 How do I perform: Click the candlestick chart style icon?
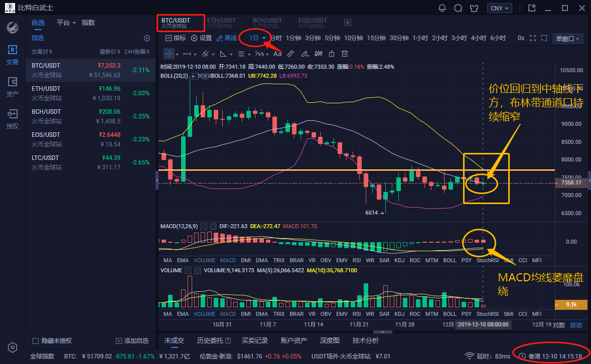(319, 54)
